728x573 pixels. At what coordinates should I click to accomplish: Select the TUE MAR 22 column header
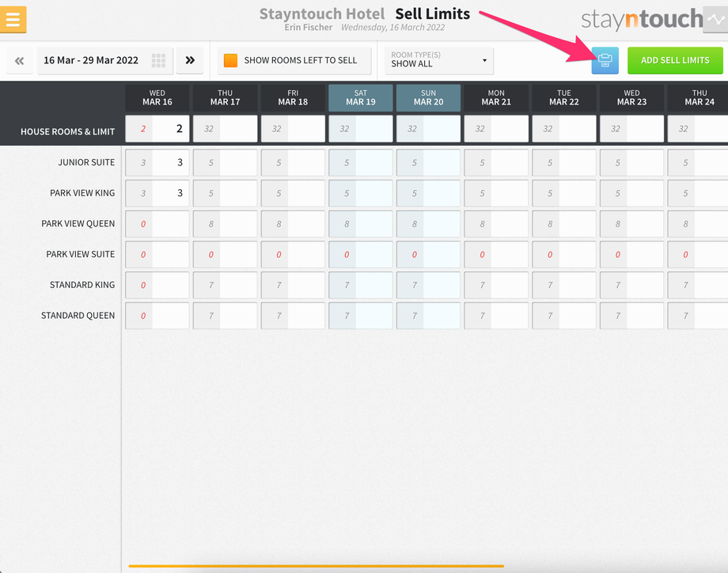coord(564,97)
